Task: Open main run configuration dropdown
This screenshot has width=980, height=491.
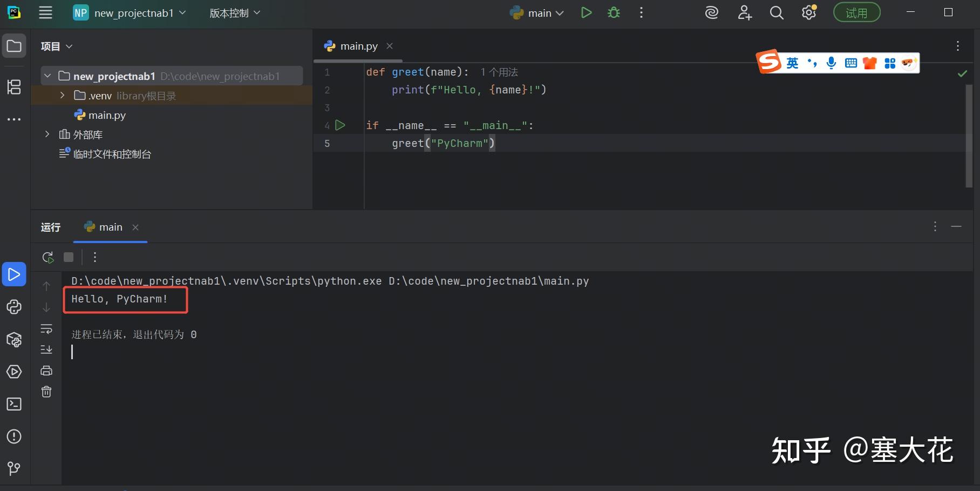Action: point(537,13)
